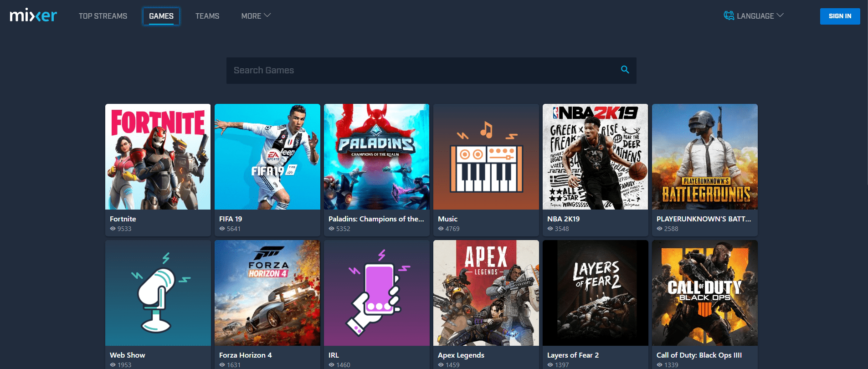
Task: Click the IRL title text
Action: tap(334, 355)
